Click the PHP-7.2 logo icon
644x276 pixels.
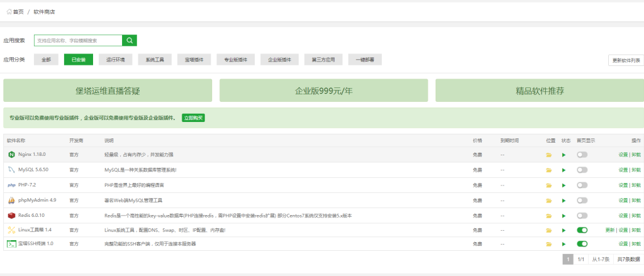coord(11,185)
